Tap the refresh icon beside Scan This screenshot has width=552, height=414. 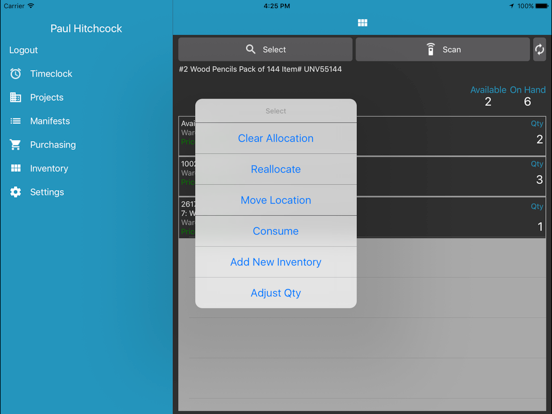[539, 50]
